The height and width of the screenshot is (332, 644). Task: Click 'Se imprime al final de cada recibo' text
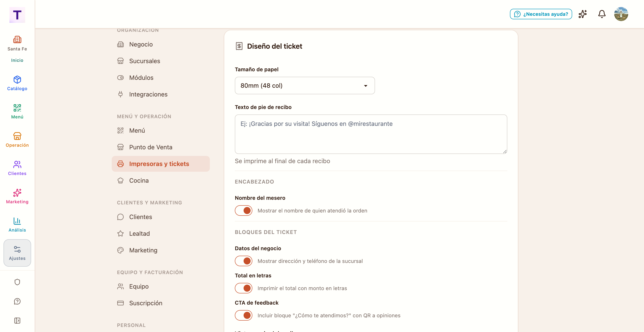pos(282,161)
